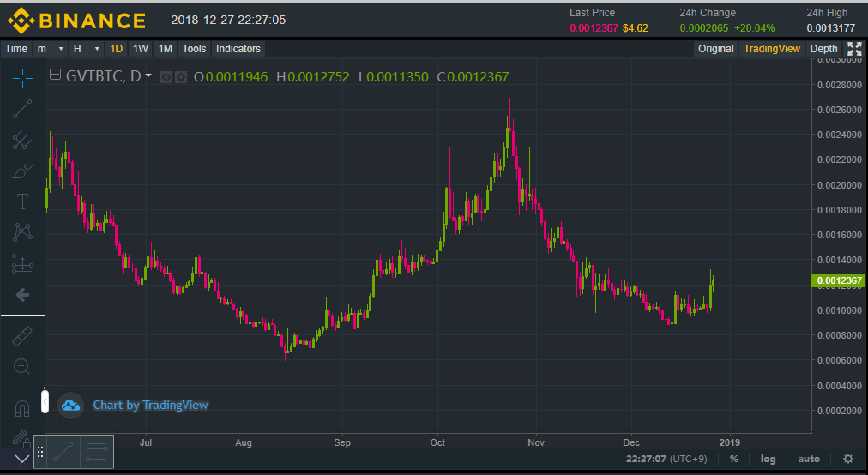Switch to the Depth chart tab

pyautogui.click(x=823, y=49)
